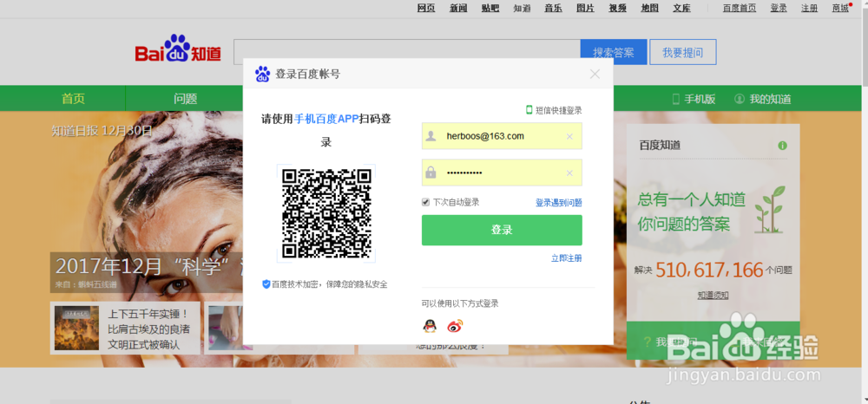
Task: Focus the username field herboos@163.com
Action: [502, 136]
